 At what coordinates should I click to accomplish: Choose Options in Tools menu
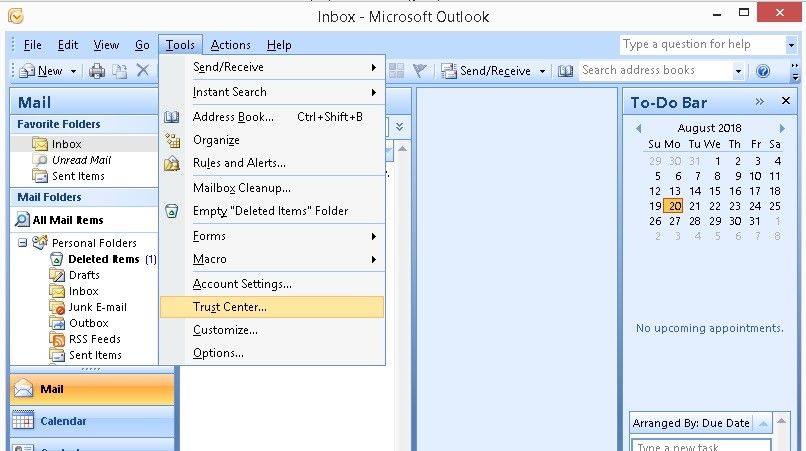(x=272, y=353)
